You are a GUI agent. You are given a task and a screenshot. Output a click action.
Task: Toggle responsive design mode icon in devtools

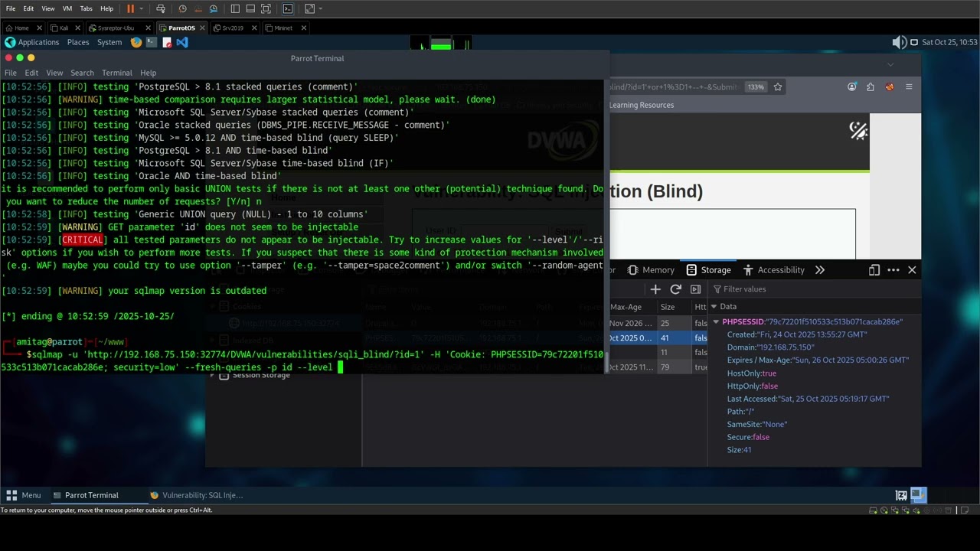874,270
